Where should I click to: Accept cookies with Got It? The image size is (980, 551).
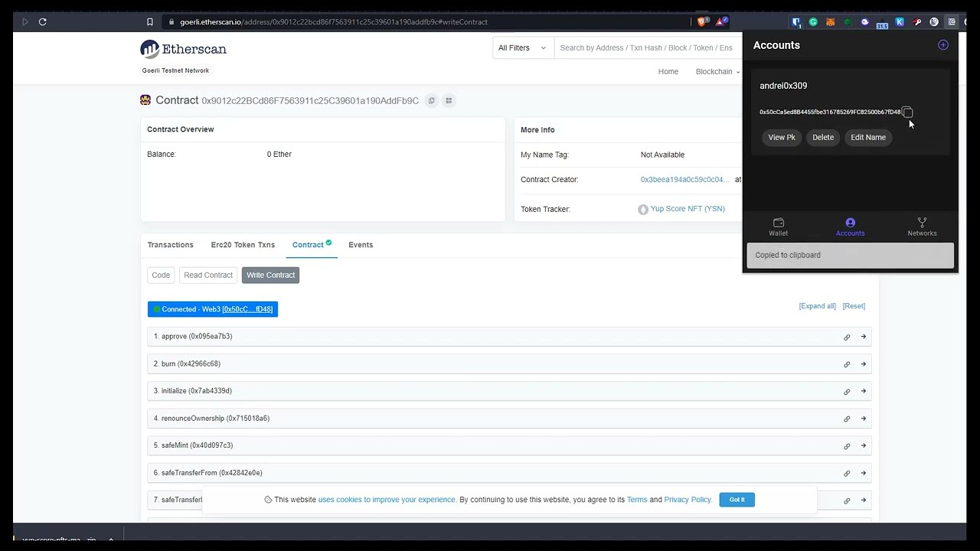737,500
